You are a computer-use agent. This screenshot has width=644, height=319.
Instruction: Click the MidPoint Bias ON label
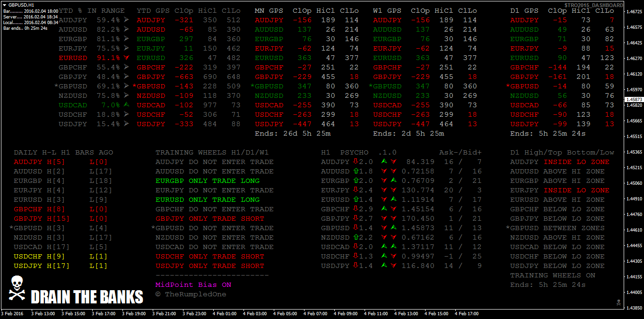pos(193,285)
